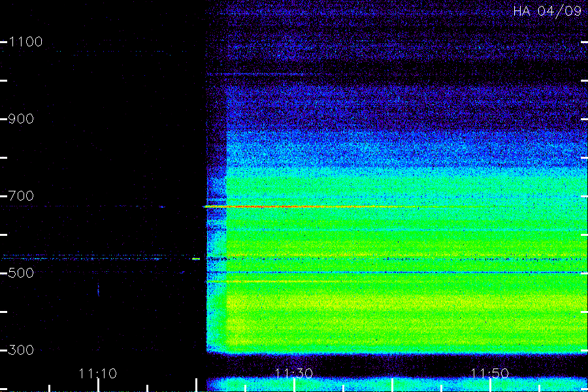588x392 pixels.
Task: Click the short green dash near 530
Action: pyautogui.click(x=196, y=259)
